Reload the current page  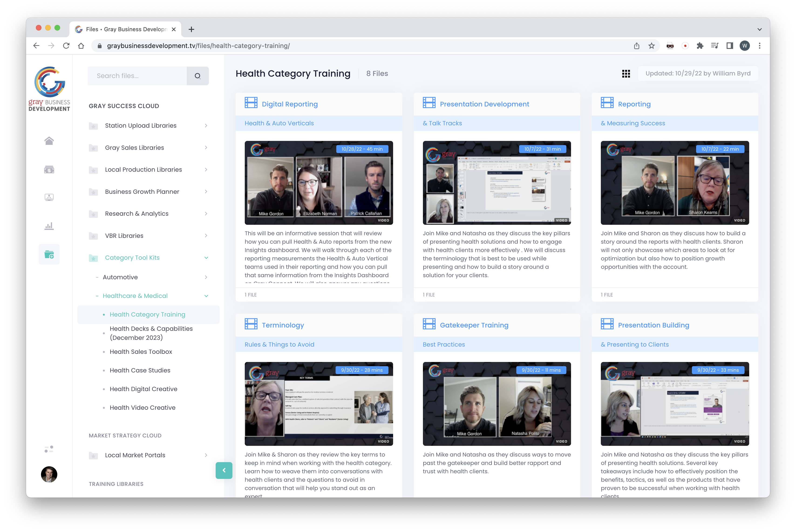[x=66, y=46]
